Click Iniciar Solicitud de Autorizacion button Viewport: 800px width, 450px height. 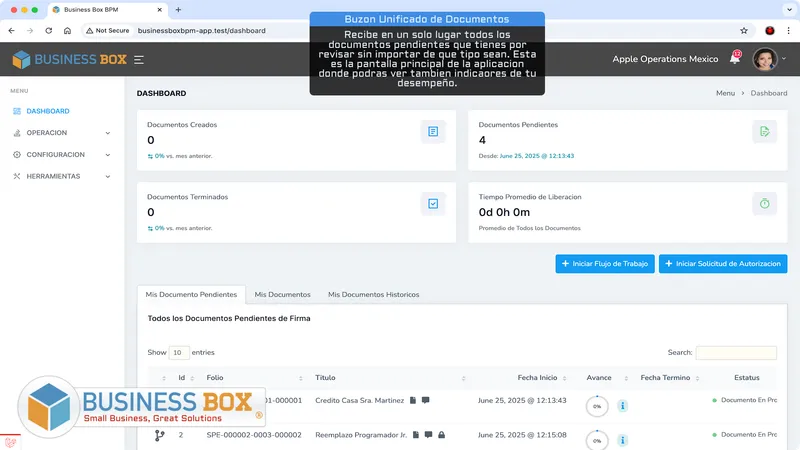tap(723, 264)
